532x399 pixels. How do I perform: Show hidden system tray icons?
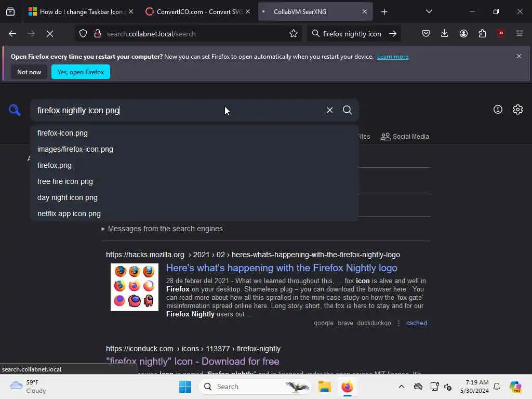click(402, 387)
